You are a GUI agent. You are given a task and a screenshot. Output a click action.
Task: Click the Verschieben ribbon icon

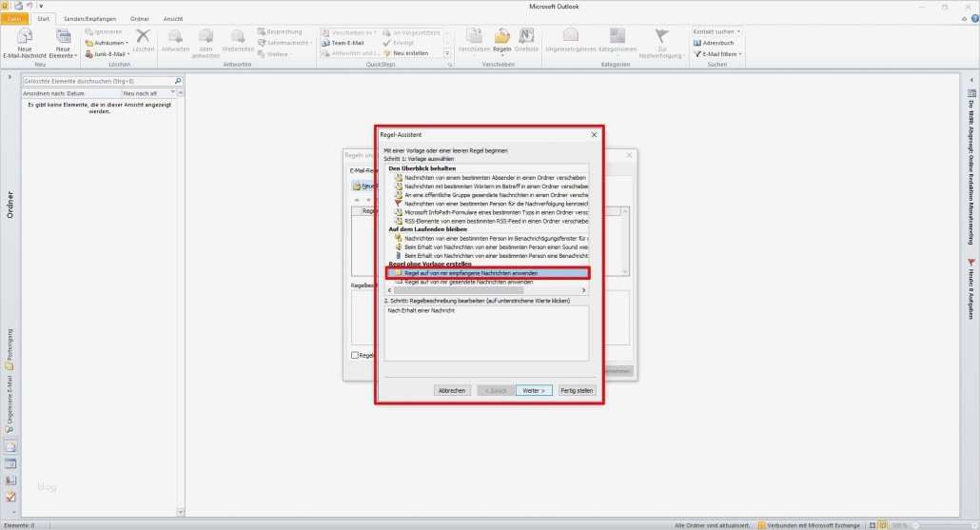coord(475,35)
